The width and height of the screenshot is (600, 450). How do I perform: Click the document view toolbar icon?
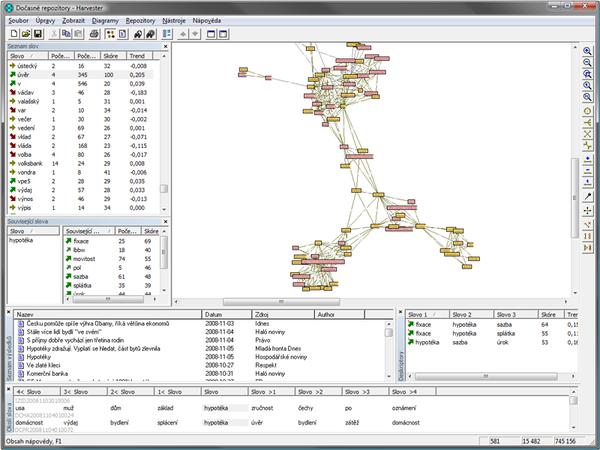122,34
